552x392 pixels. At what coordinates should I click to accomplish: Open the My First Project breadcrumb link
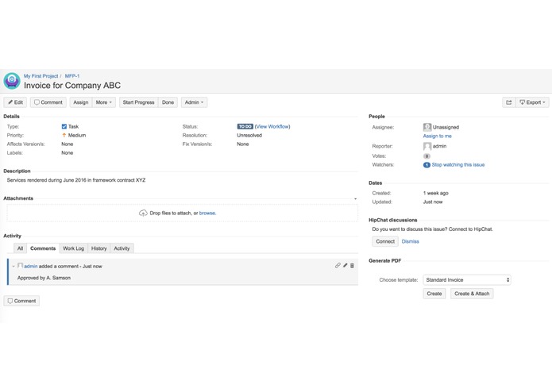(x=41, y=76)
